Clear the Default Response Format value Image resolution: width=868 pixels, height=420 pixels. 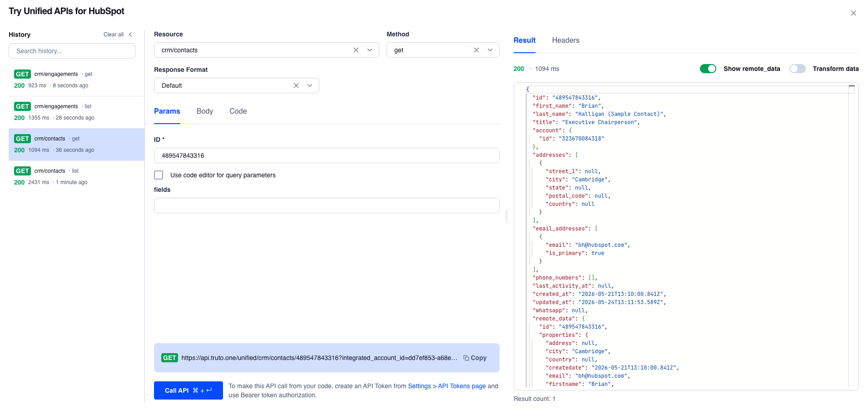click(296, 85)
